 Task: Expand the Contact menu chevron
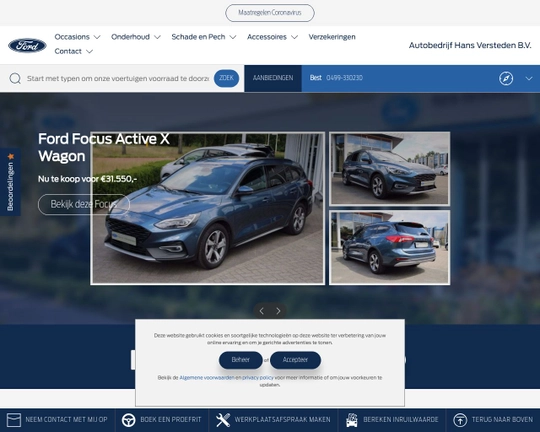coord(89,51)
